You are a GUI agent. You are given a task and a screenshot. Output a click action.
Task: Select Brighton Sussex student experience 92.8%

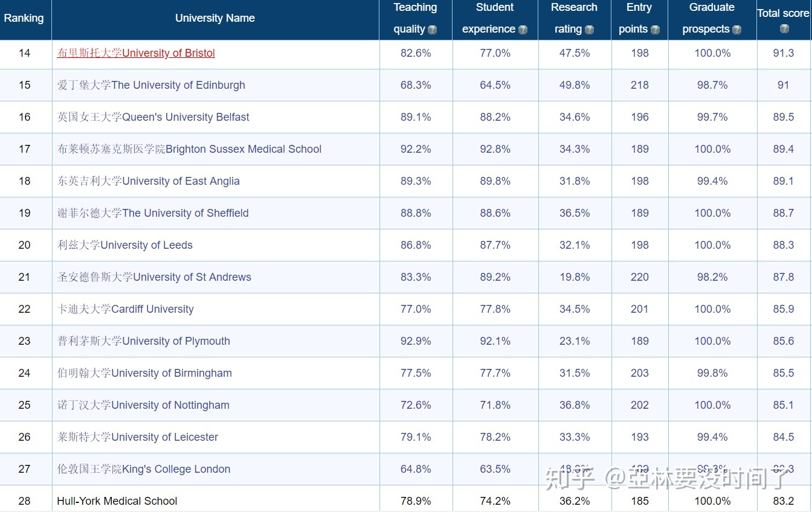click(x=495, y=149)
